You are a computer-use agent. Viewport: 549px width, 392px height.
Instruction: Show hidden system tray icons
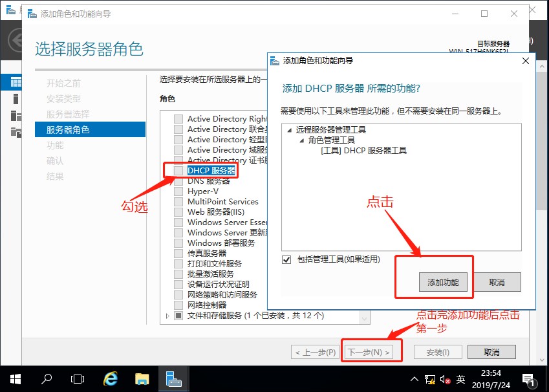pos(414,379)
